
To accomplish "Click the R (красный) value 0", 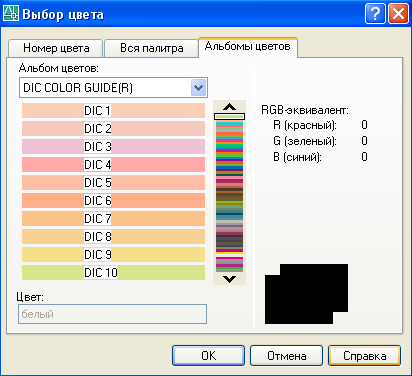I will [x=364, y=125].
